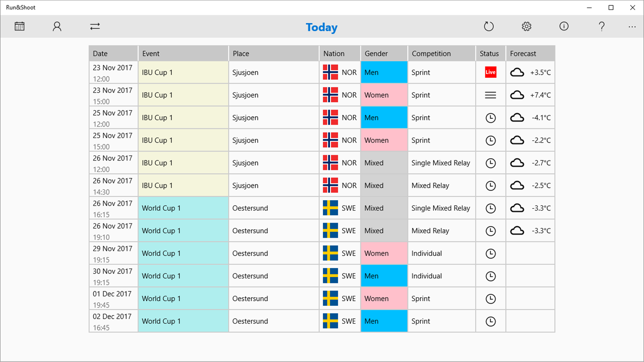Click the Sweden flag in the 02 Dec 2017 row
This screenshot has height=362, width=644.
point(330,321)
